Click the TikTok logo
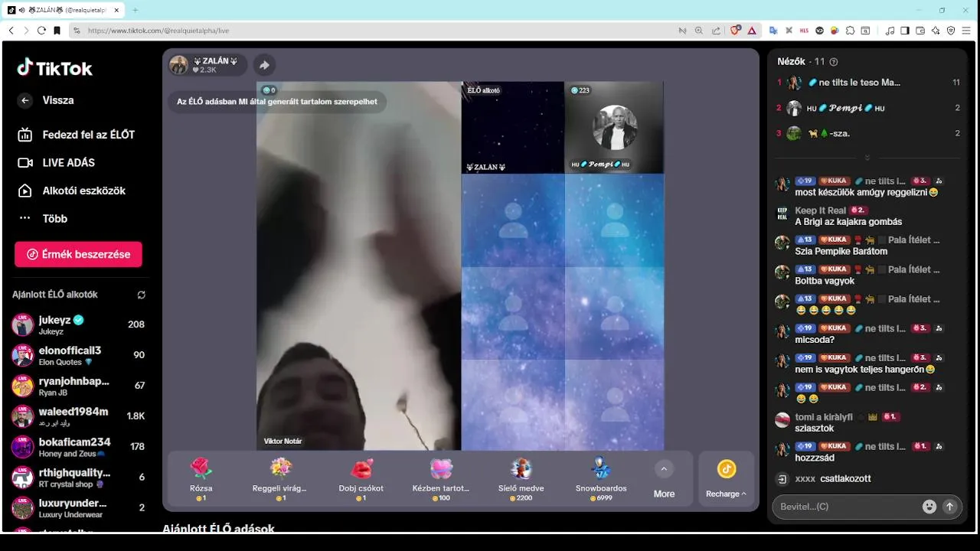 click(54, 68)
